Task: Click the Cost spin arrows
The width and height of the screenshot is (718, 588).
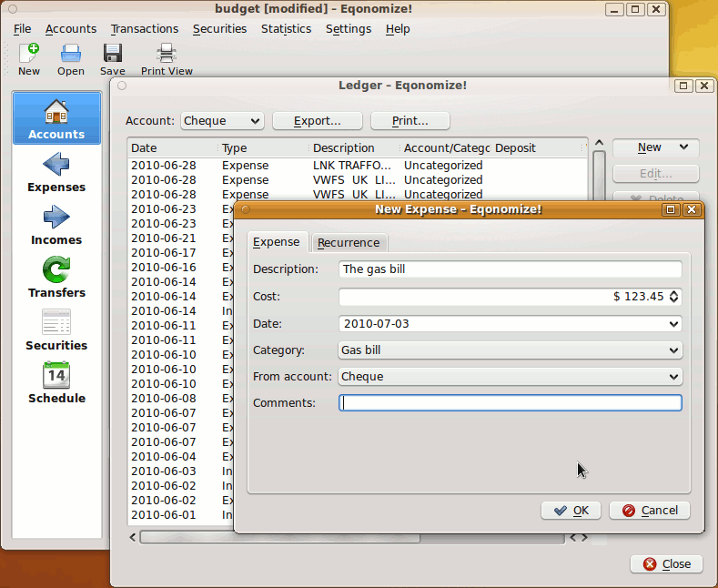Action: pyautogui.click(x=673, y=297)
